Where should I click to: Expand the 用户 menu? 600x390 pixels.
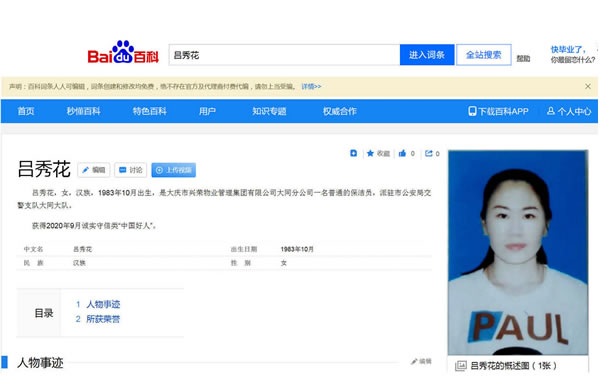coord(207,111)
